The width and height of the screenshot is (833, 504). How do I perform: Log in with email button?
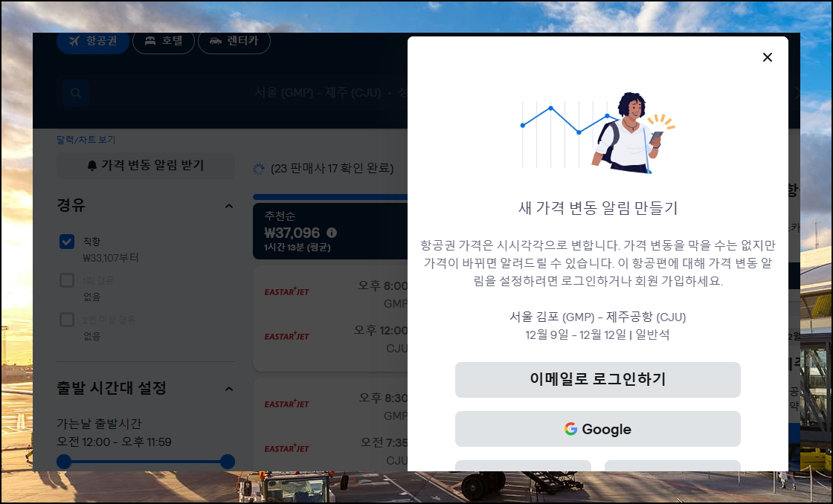[598, 380]
